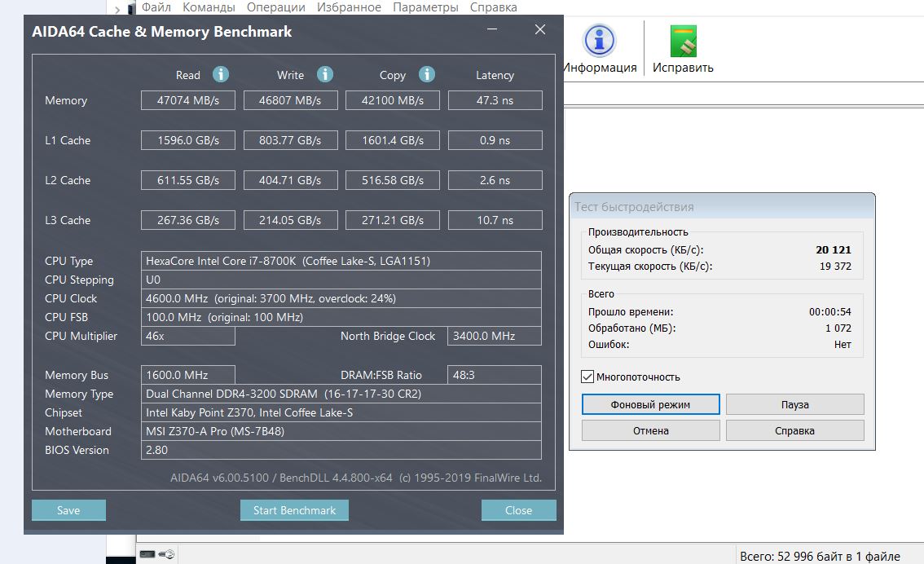Click Справка button in test dialog

(795, 430)
